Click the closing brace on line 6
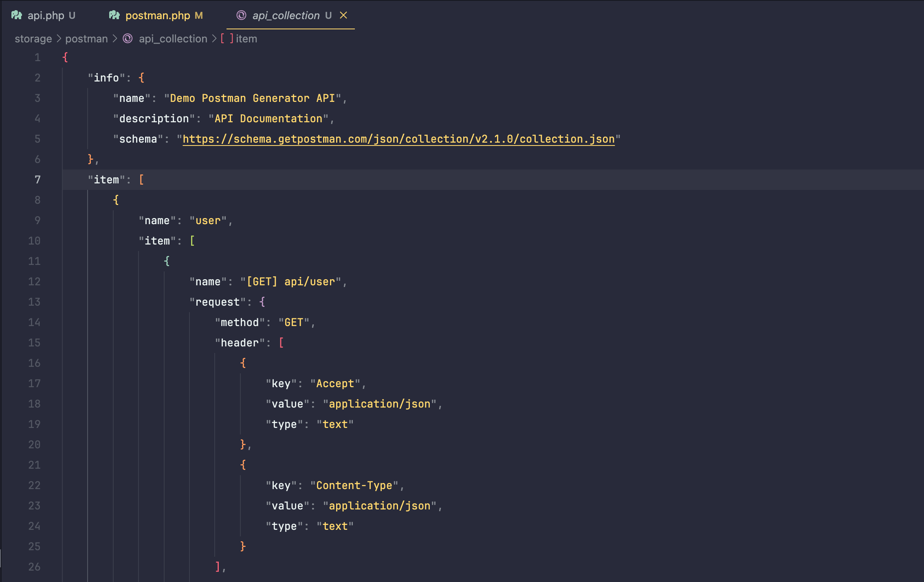Viewport: 924px width, 582px height. pyautogui.click(x=90, y=159)
